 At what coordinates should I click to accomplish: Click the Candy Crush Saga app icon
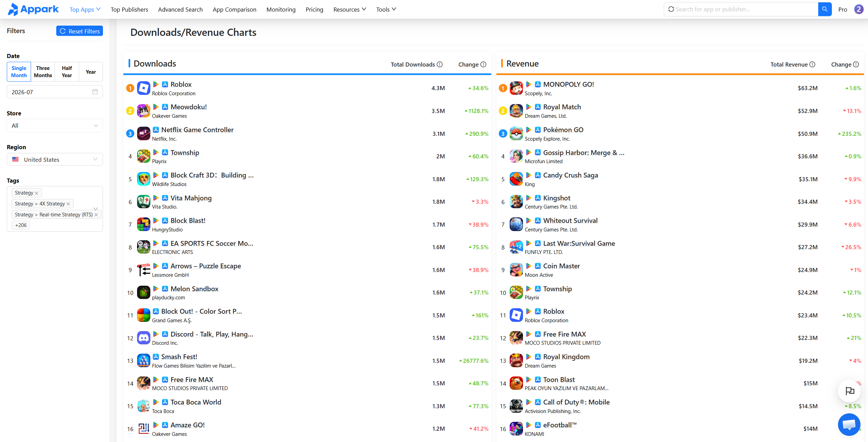(516, 179)
